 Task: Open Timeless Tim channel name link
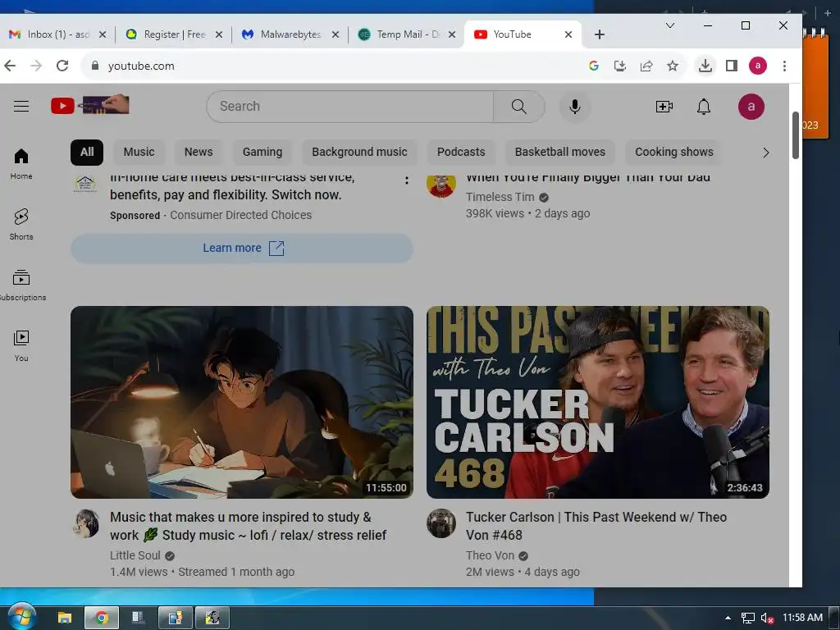coord(500,197)
